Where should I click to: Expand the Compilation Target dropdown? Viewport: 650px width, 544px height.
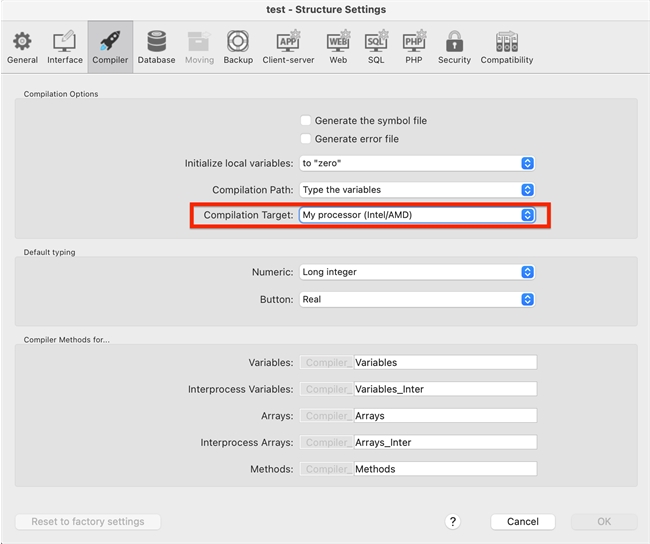coord(417,215)
